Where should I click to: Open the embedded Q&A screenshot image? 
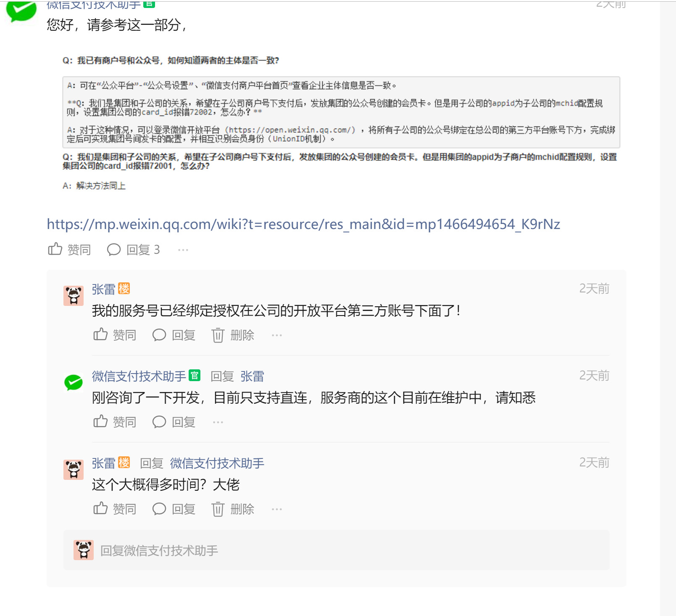[340, 123]
